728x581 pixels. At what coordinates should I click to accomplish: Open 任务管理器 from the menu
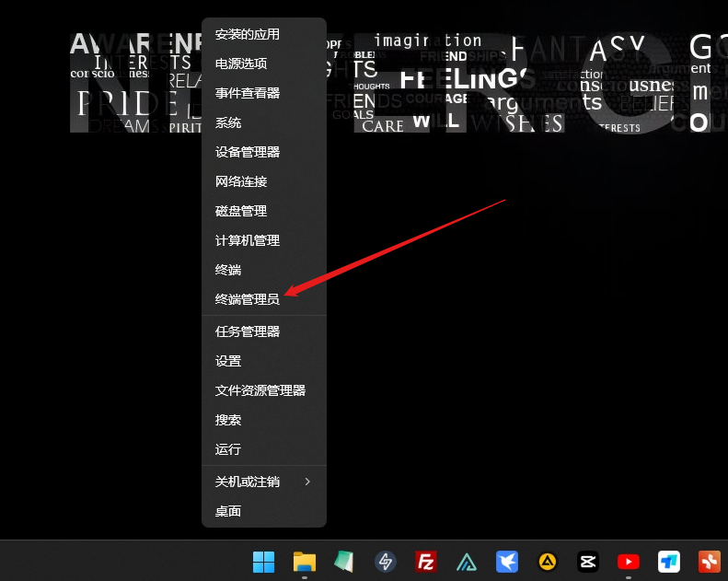(247, 331)
